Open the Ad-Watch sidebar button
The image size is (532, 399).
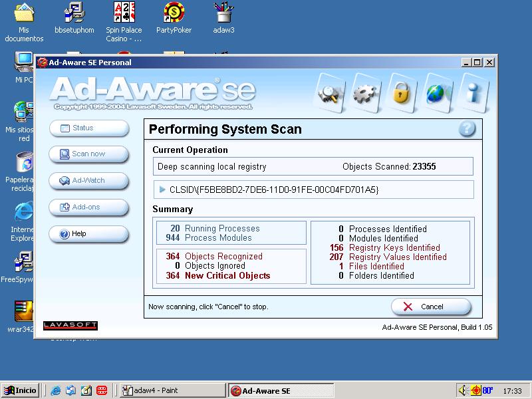click(x=89, y=180)
